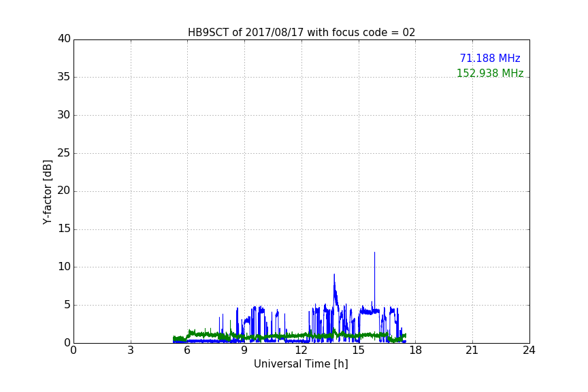Click the y-axis tick label 25

pyautogui.click(x=64, y=153)
